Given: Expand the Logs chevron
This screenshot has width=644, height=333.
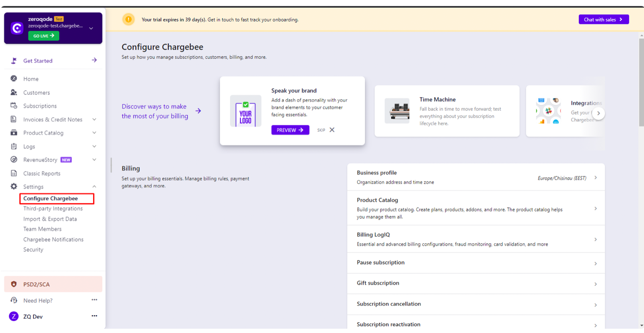Looking at the screenshot, I should 94,146.
